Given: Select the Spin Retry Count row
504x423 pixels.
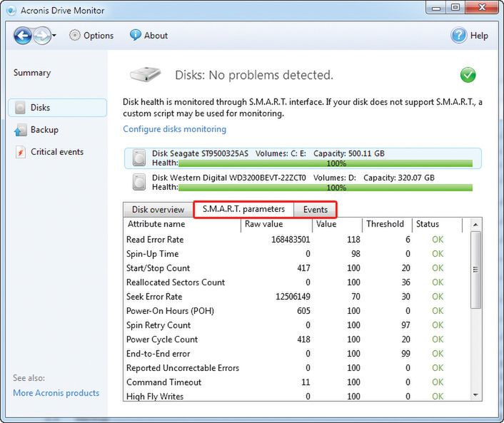Looking at the screenshot, I should (297, 325).
